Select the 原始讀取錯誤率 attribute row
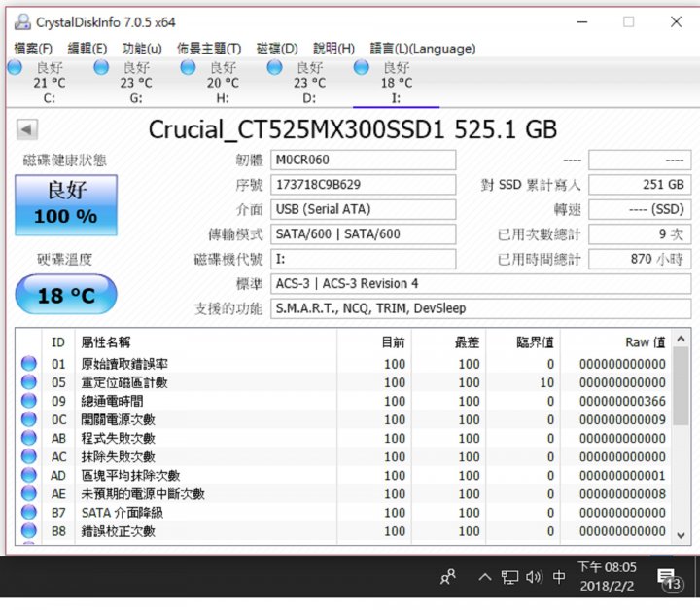 click(343, 364)
